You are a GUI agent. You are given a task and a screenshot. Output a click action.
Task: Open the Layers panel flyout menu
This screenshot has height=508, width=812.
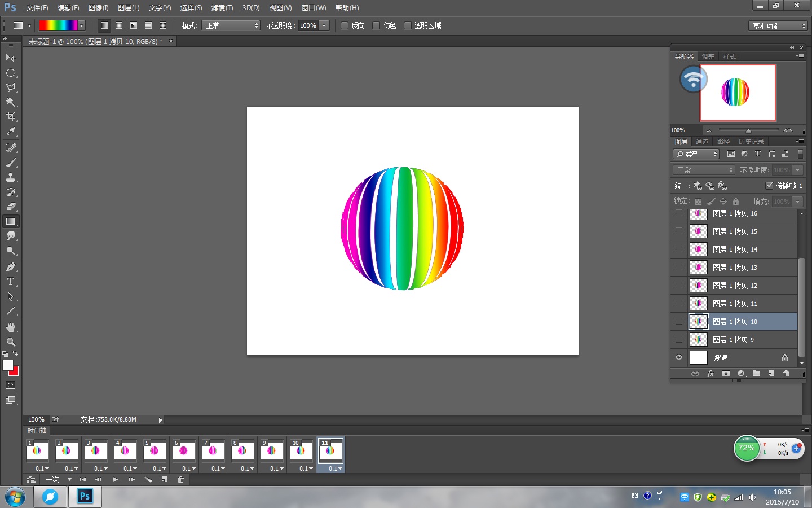click(x=800, y=142)
